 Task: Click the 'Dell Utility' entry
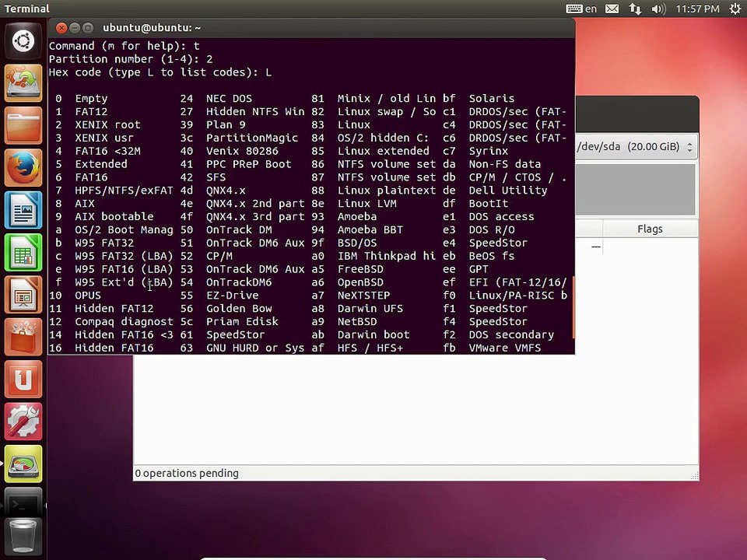(508, 191)
